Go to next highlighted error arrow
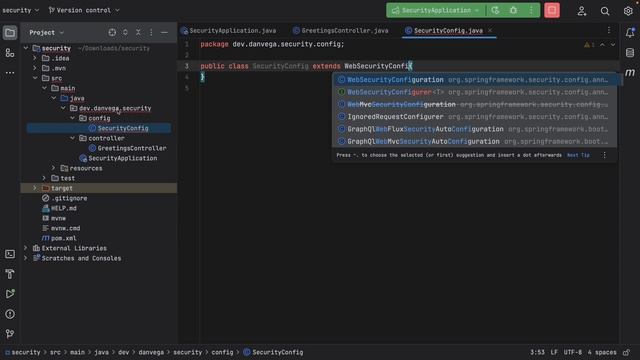The image size is (640, 360). tap(613, 45)
